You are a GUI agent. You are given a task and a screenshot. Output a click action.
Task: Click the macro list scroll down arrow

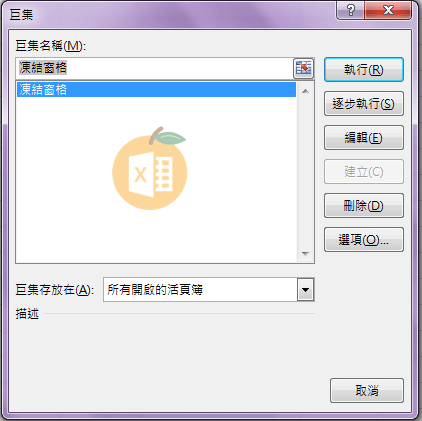(x=305, y=254)
